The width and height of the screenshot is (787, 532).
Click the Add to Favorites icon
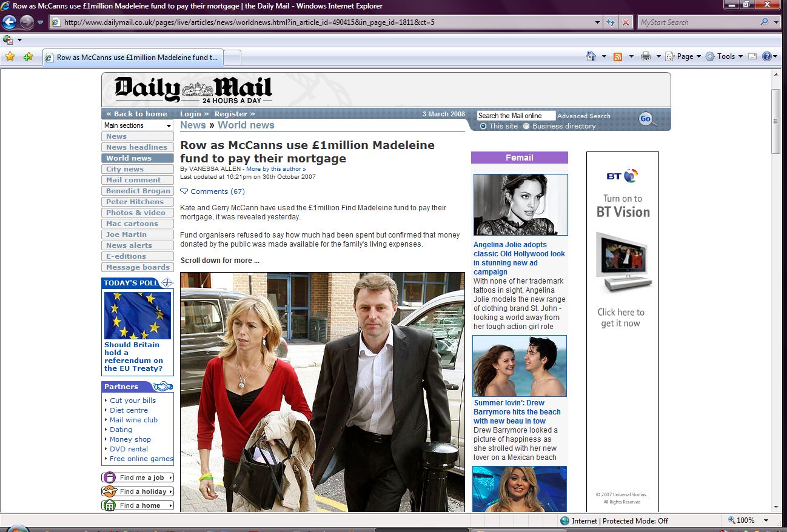[x=28, y=57]
